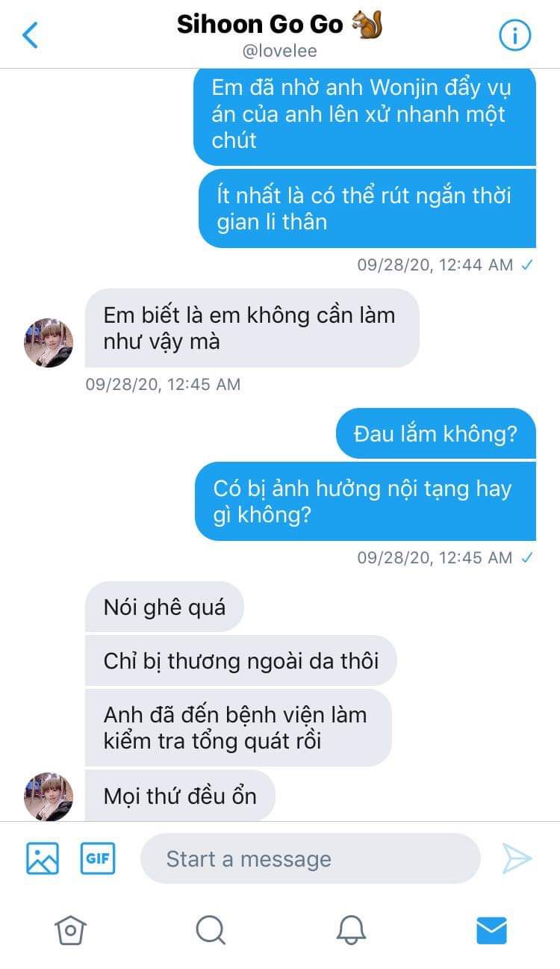
Task: Open the Search tab
Action: pyautogui.click(x=211, y=930)
